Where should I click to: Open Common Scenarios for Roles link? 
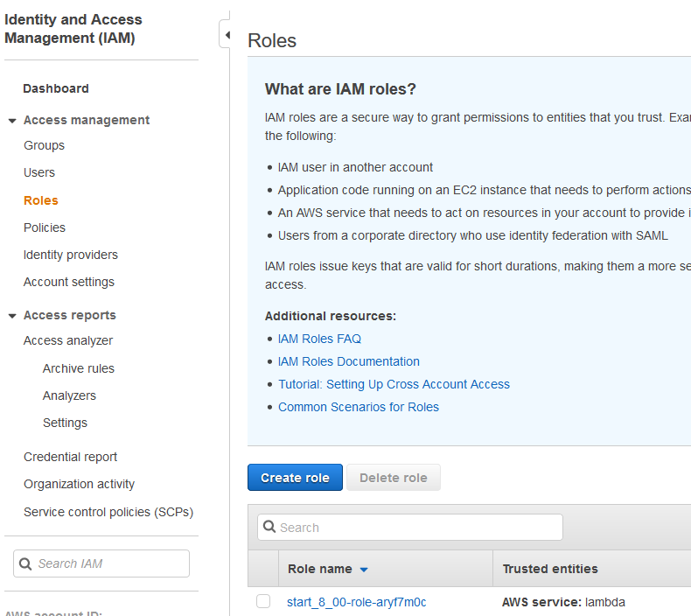359,407
